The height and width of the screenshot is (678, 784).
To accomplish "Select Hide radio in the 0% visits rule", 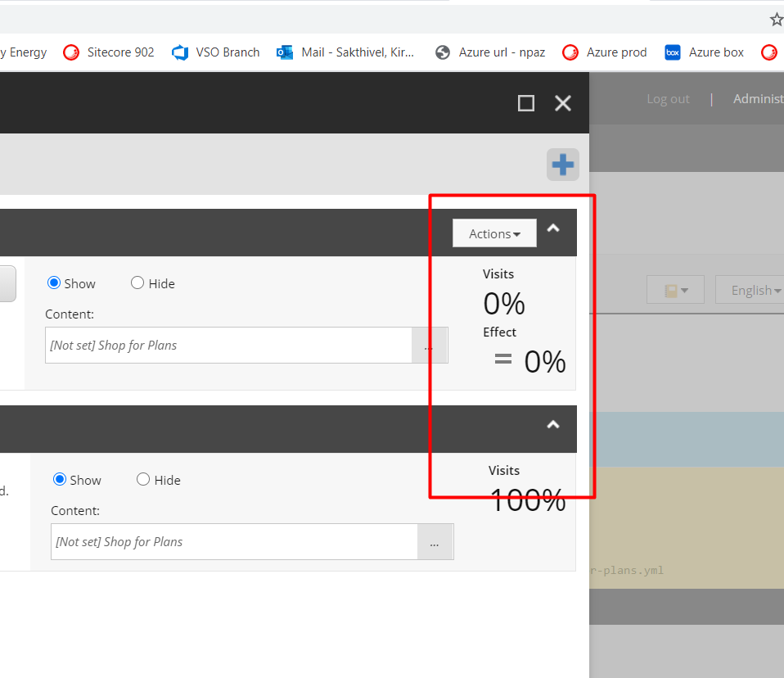I will [137, 283].
